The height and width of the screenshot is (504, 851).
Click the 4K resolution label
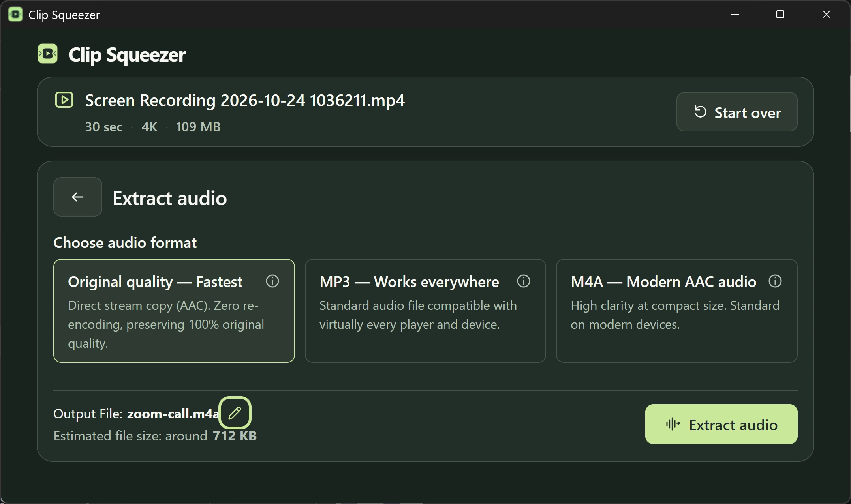click(x=149, y=127)
